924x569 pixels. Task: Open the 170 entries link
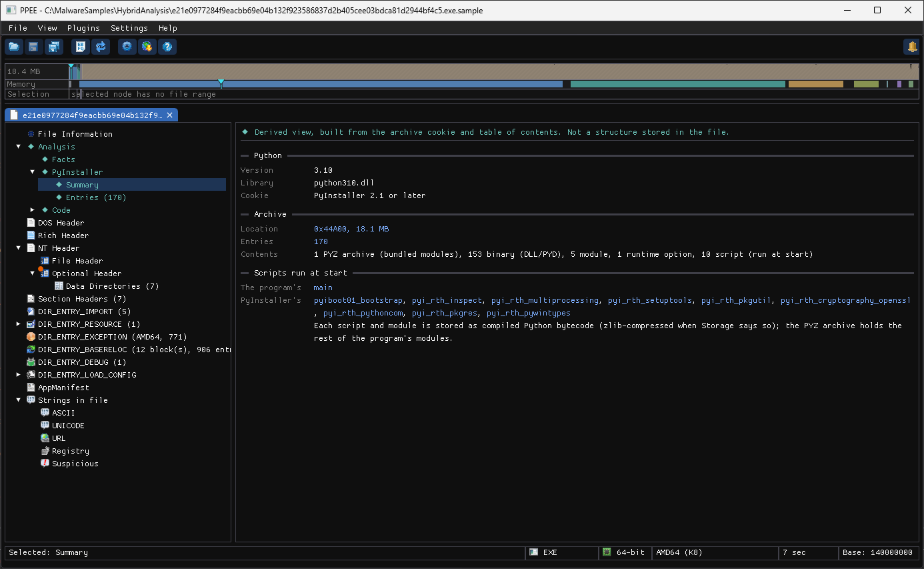coord(321,241)
